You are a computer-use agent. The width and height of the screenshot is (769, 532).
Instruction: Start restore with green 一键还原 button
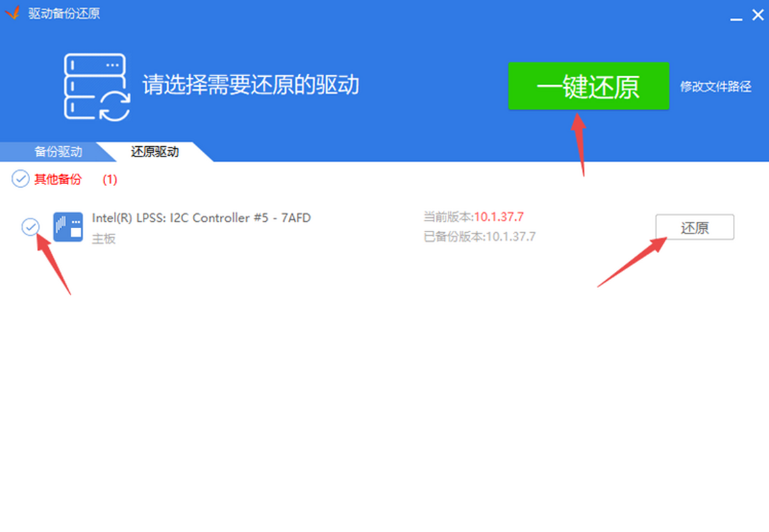point(588,86)
